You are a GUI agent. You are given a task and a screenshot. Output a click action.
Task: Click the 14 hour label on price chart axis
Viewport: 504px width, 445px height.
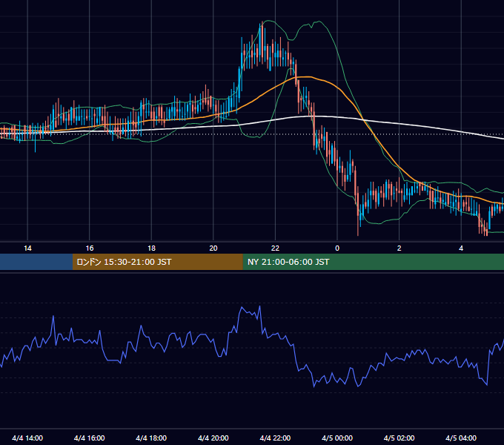coord(27,248)
